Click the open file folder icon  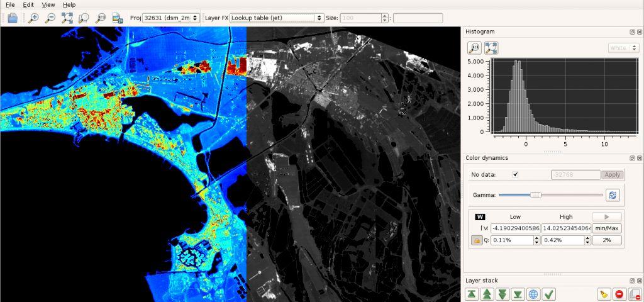pyautogui.click(x=12, y=18)
